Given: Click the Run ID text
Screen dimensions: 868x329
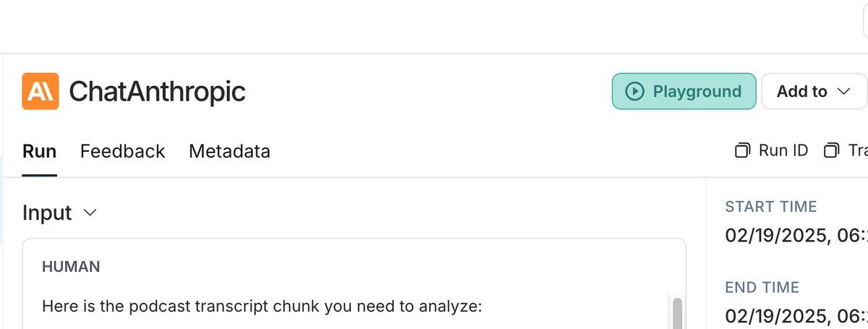Looking at the screenshot, I should [x=783, y=151].
